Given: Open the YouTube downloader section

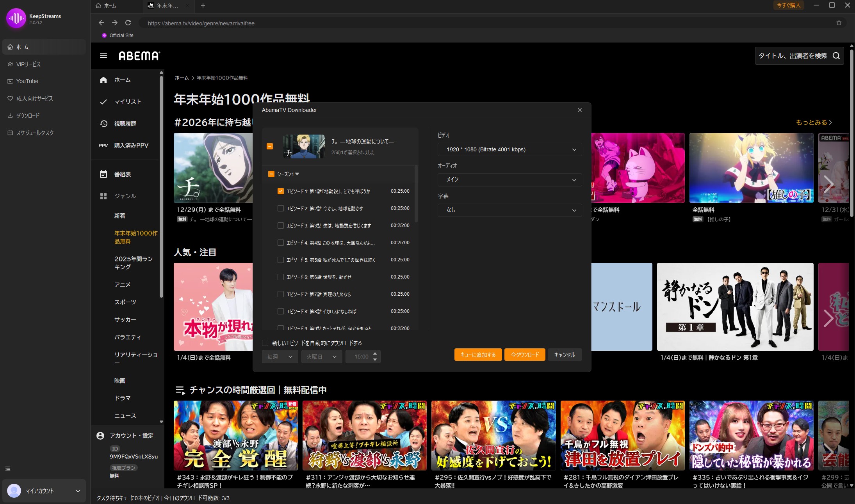Looking at the screenshot, I should point(27,81).
